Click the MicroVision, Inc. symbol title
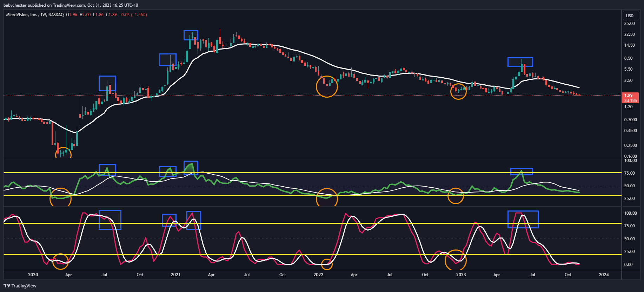Screen dimensions: 644x292 [22, 15]
